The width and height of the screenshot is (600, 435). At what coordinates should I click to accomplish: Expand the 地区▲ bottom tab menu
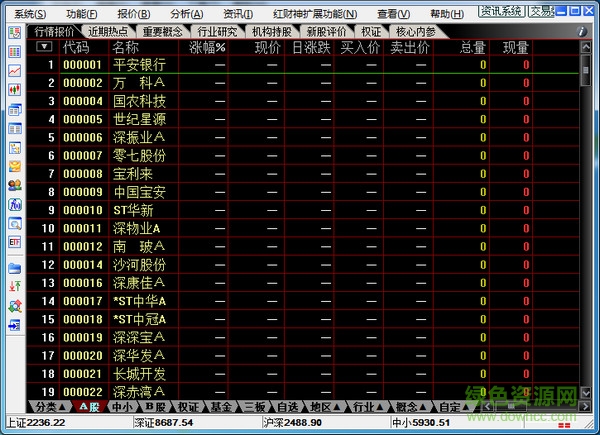(x=325, y=407)
